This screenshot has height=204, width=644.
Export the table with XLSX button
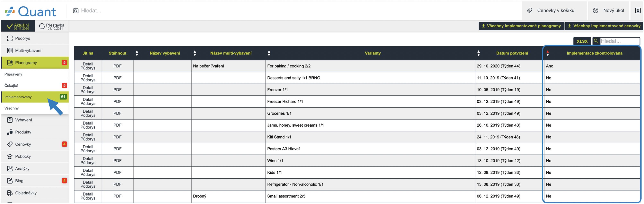(582, 41)
